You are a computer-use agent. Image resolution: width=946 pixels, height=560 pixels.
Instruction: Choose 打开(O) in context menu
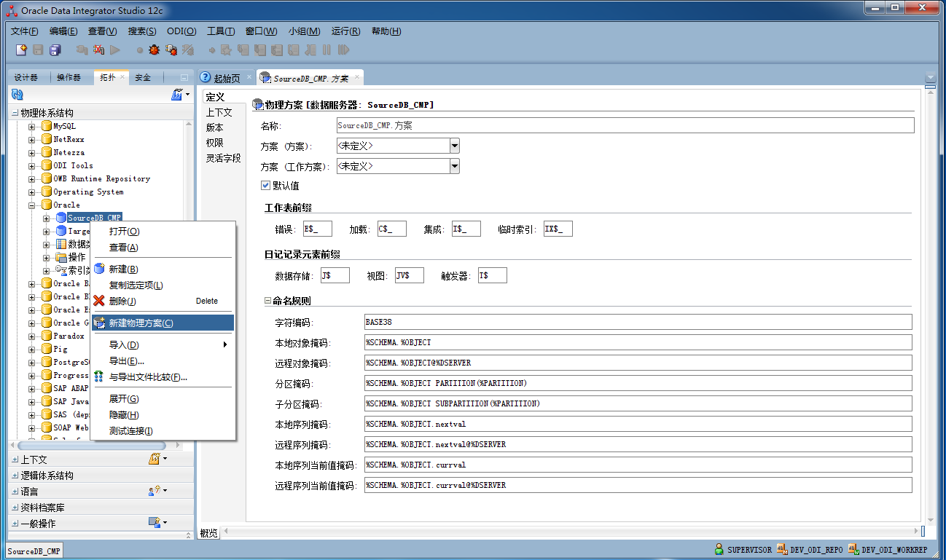click(x=163, y=231)
